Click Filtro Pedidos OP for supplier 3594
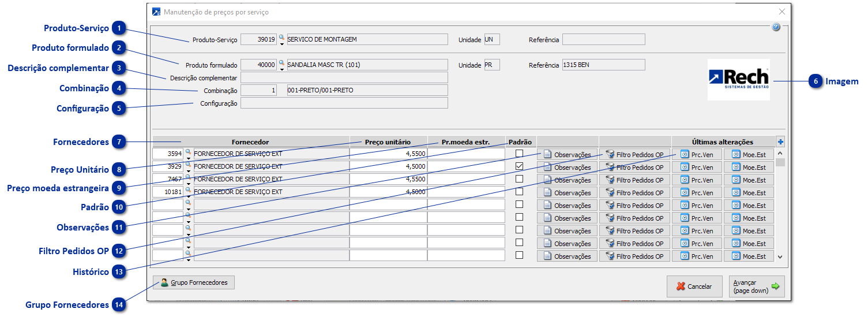The image size is (868, 320). (x=634, y=155)
